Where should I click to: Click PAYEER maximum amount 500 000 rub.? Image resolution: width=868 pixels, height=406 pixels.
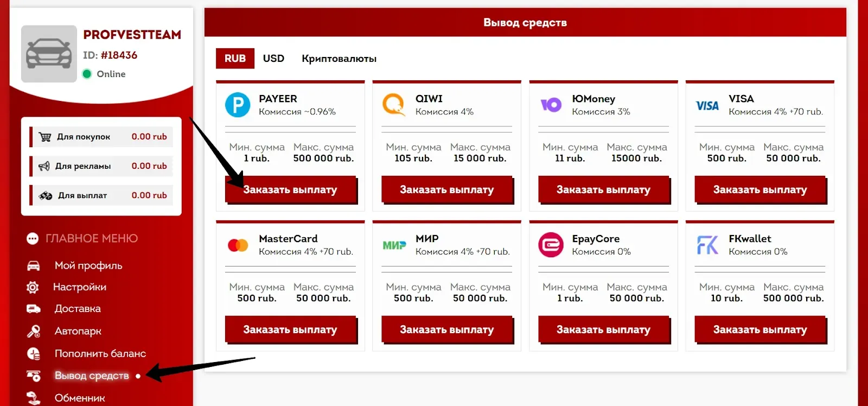[x=323, y=158]
